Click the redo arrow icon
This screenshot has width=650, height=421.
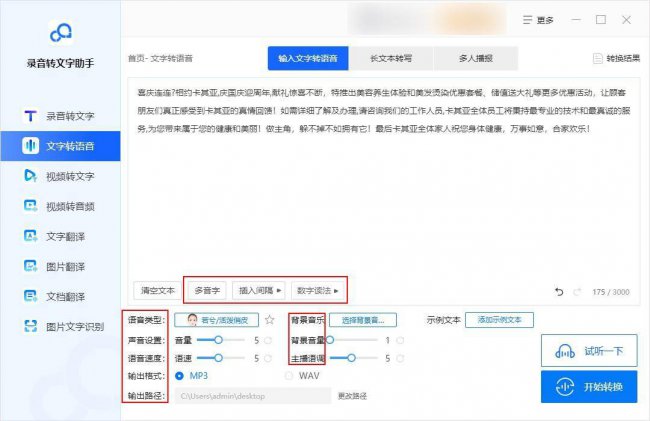click(577, 292)
